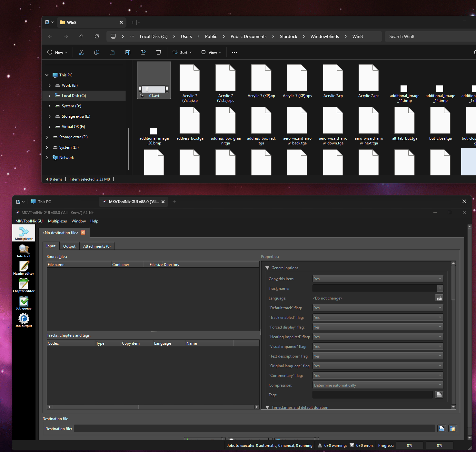Open the Job queue view
This screenshot has height=452, width=476.
click(x=24, y=303)
